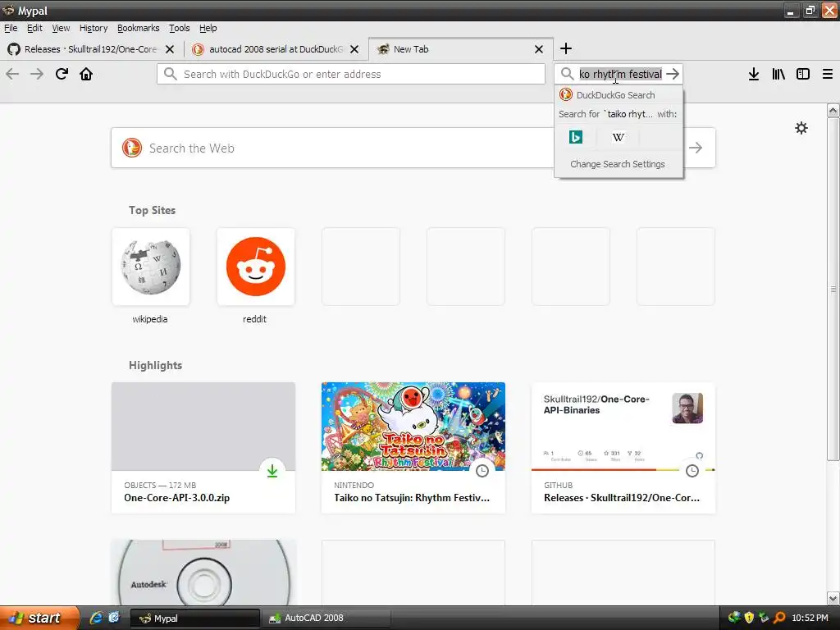This screenshot has height=630, width=840.
Task: Focus the address bar field
Action: point(351,74)
